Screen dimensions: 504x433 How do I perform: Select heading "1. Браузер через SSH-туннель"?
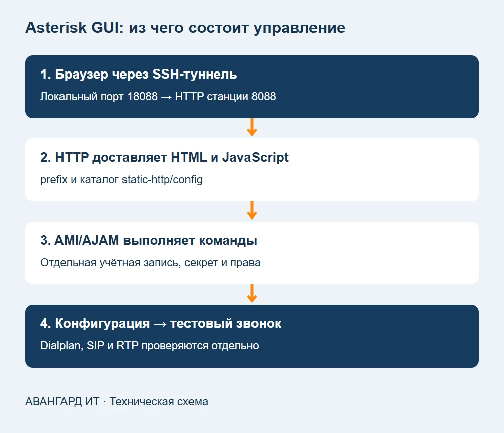coord(139,74)
